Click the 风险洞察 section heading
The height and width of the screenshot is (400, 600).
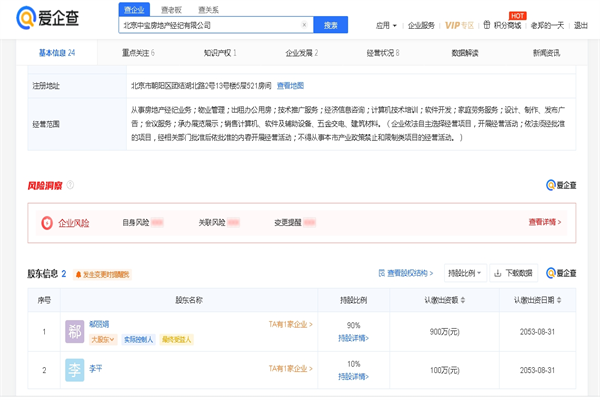pyautogui.click(x=45, y=186)
